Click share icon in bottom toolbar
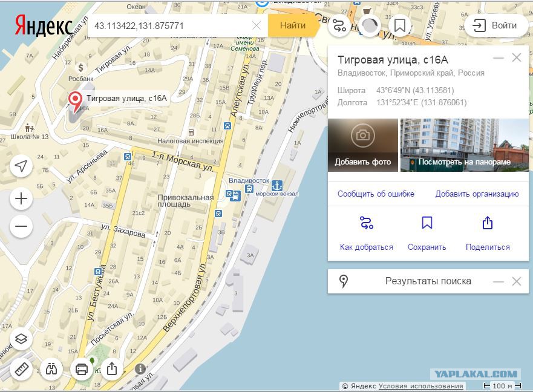The height and width of the screenshot is (392, 533). coord(112,369)
